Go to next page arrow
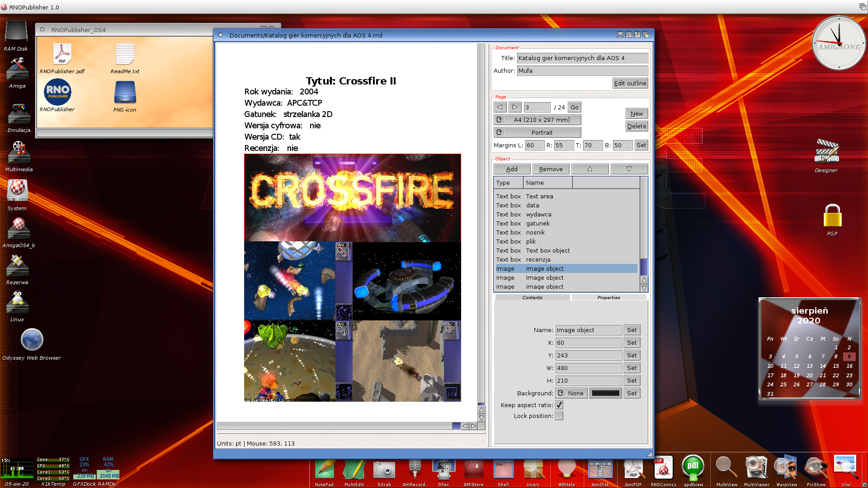The height and width of the screenshot is (488, 868). pyautogui.click(x=514, y=107)
